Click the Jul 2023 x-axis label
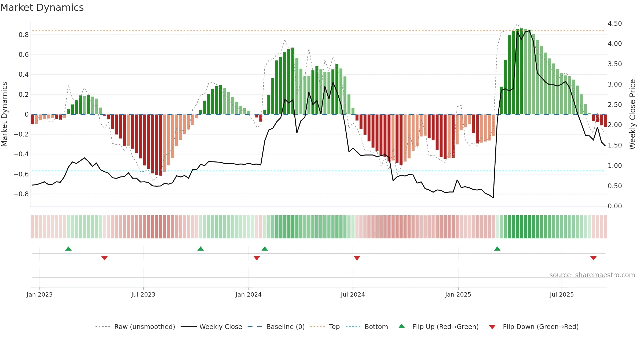644x362 pixels. click(x=143, y=294)
